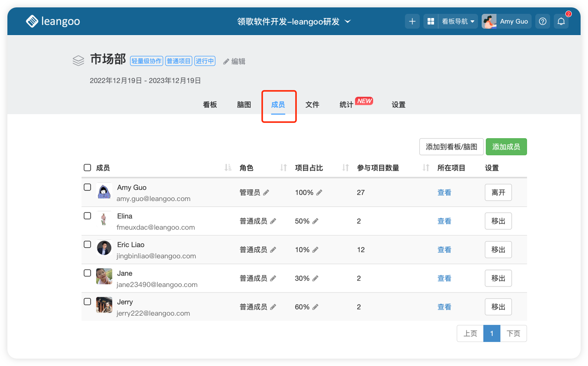588x366 pixels.
Task: Edit Amy Guo's role pencil icon
Action: pyautogui.click(x=266, y=193)
